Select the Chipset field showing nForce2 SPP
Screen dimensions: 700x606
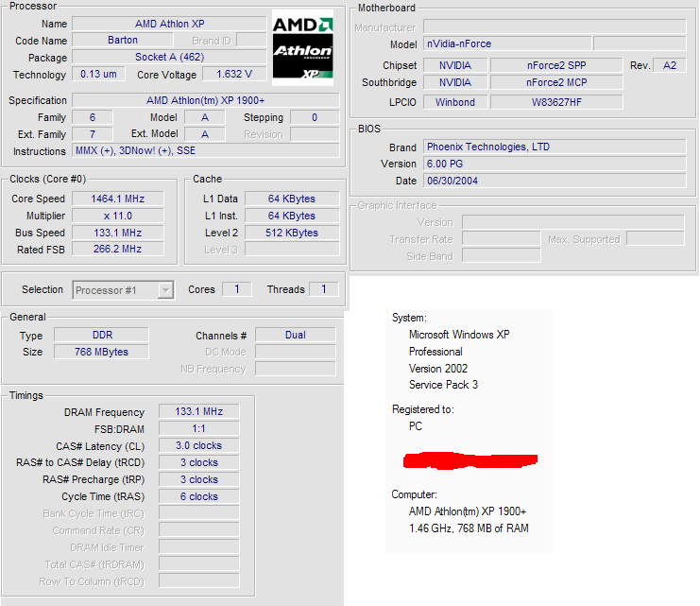[557, 65]
